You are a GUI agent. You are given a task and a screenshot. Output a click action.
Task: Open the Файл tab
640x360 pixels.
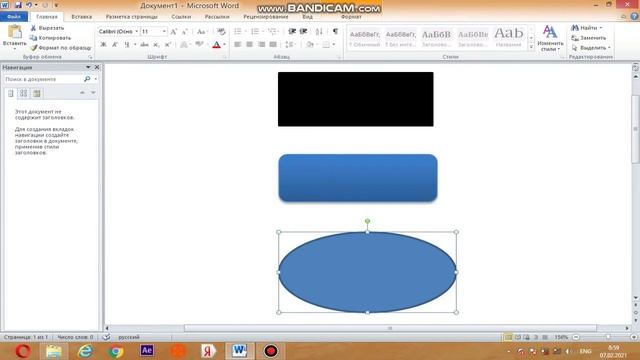(x=14, y=17)
